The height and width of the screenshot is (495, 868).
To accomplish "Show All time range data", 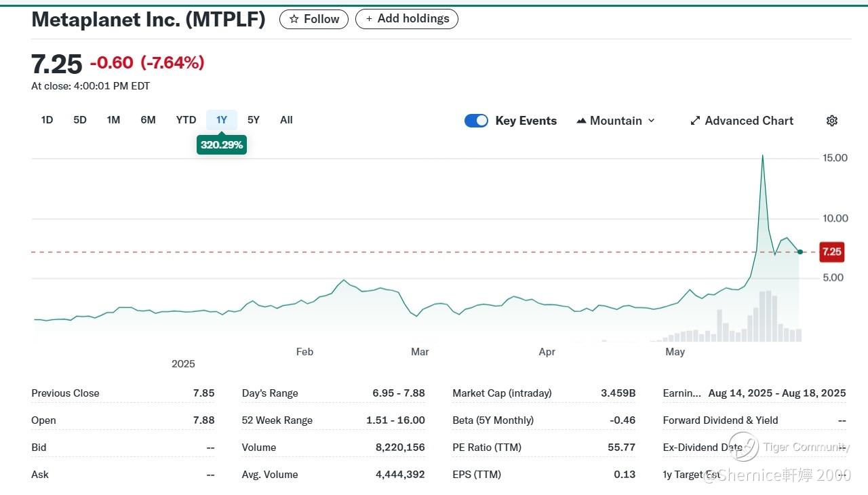I will (286, 120).
